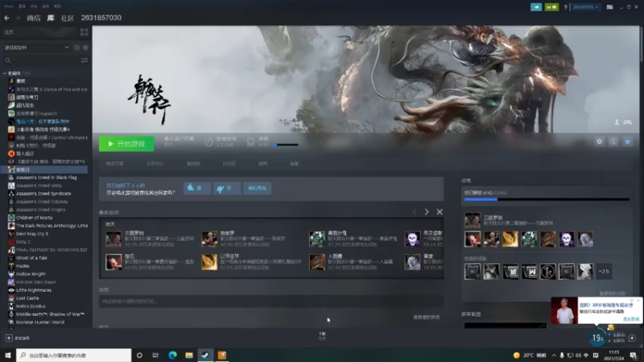Open Downloads at bottom center
The width and height of the screenshot is (644, 362).
[322, 336]
